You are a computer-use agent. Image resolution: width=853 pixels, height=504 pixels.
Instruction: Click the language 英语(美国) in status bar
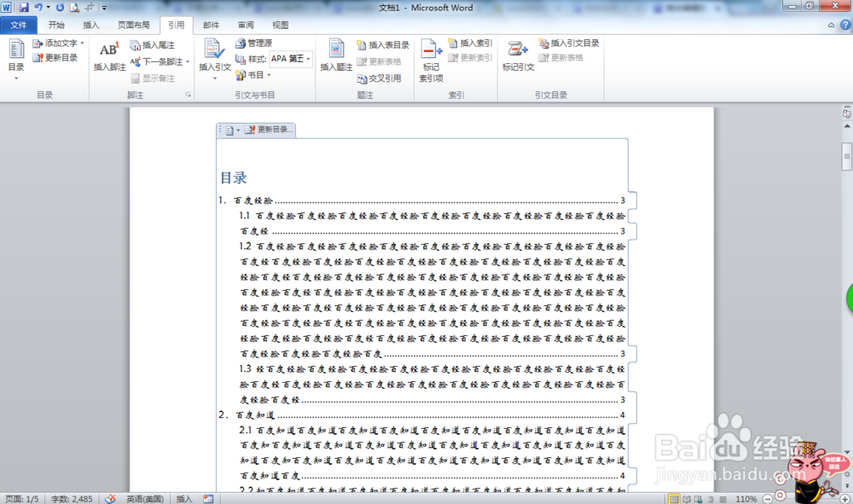pos(145,499)
